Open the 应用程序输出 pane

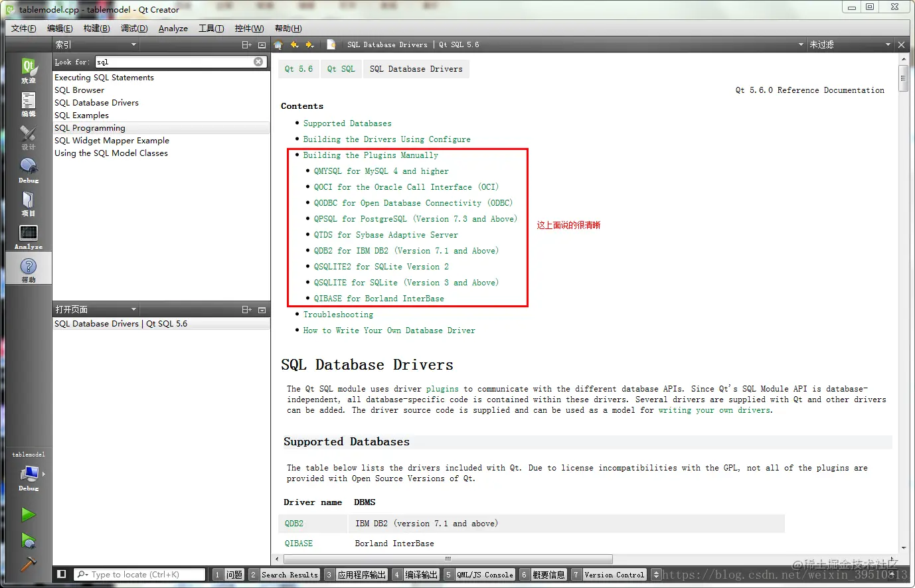[356, 575]
